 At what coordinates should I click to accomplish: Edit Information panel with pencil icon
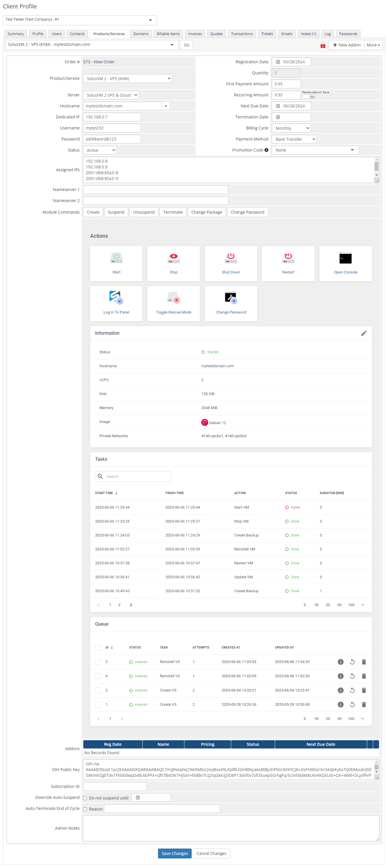click(x=363, y=333)
